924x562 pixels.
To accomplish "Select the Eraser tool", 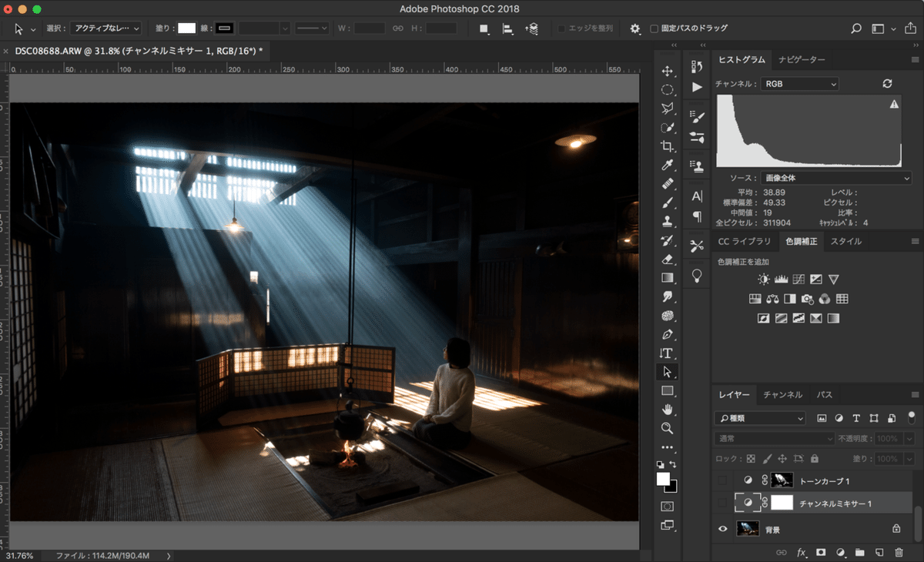I will click(x=667, y=259).
